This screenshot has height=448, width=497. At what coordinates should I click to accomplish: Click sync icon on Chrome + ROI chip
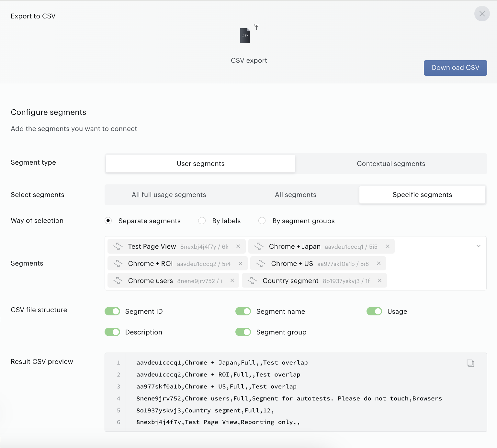tap(118, 264)
